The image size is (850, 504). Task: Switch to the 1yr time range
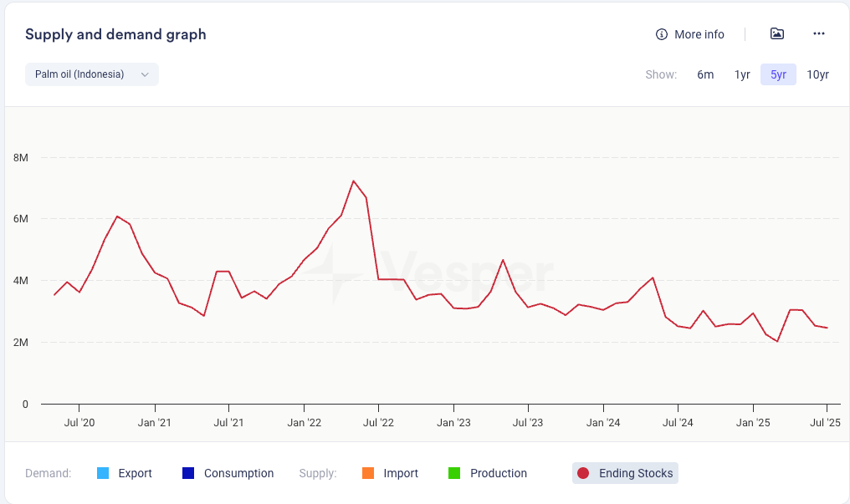pyautogui.click(x=742, y=74)
